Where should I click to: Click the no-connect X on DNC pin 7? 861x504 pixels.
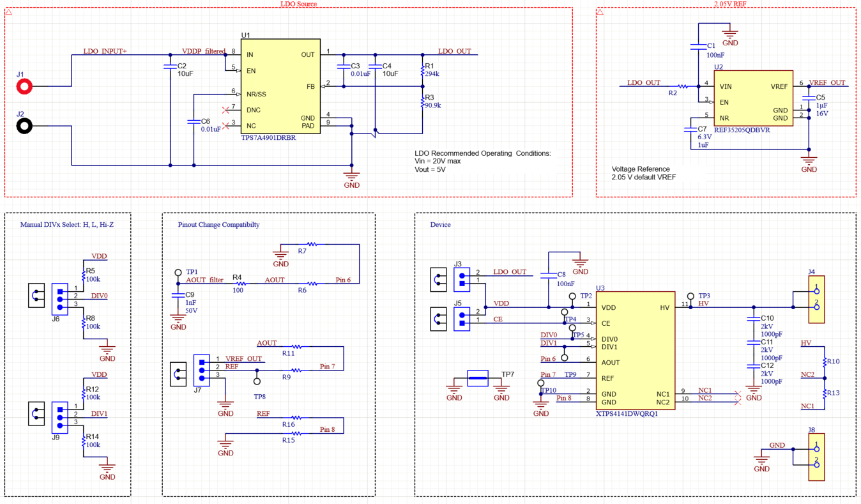[x=225, y=110]
